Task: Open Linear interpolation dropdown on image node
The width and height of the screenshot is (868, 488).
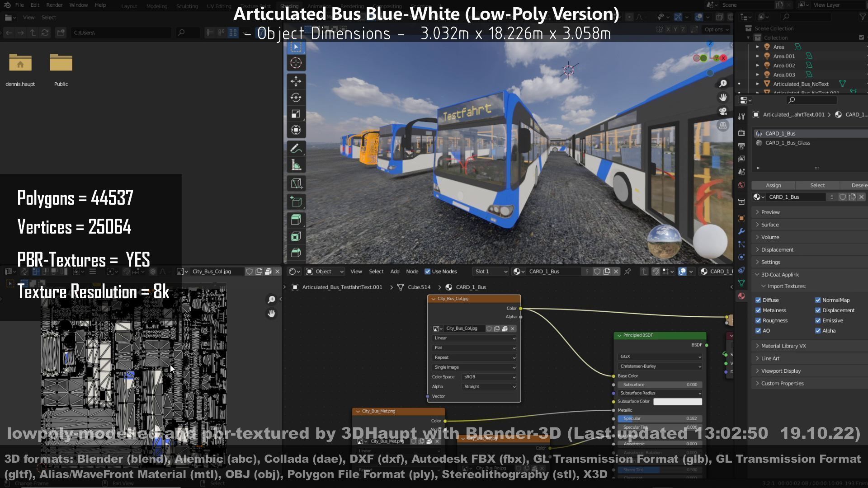Action: click(474, 338)
